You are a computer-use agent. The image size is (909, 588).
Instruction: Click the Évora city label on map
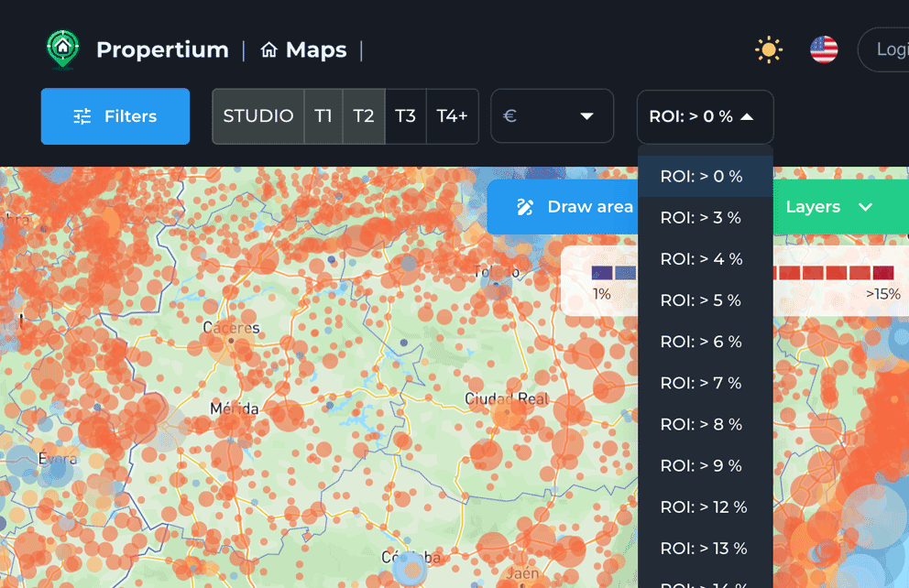(x=58, y=460)
